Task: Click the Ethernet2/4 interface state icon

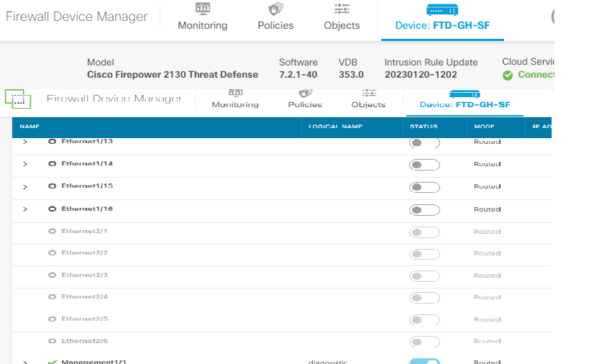Action: [x=52, y=297]
